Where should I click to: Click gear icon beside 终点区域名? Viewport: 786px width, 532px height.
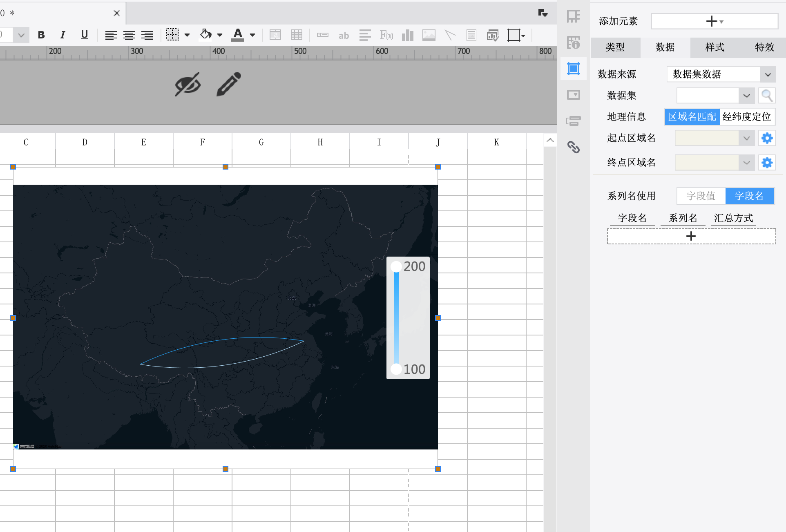click(767, 163)
